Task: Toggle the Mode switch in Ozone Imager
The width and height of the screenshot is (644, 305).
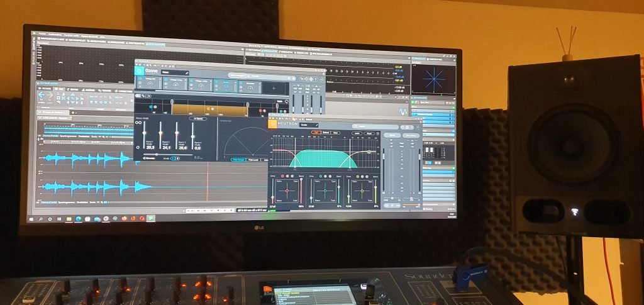Action: pyautogui.click(x=174, y=158)
